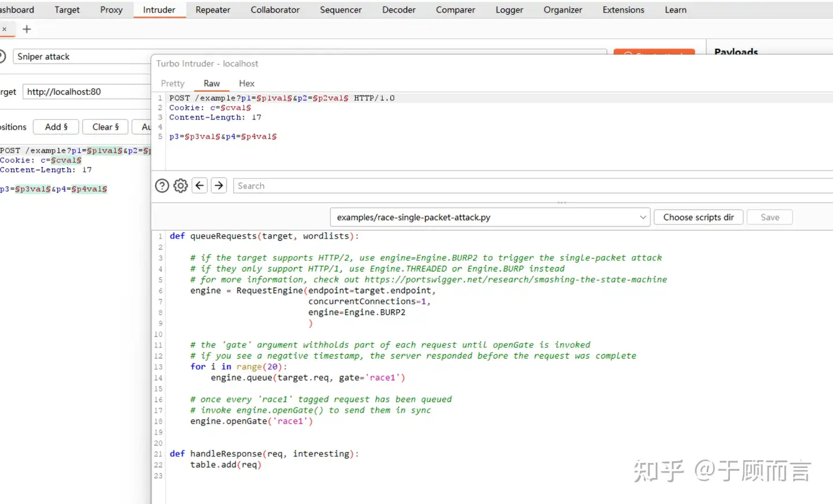Open the Learn tab

[x=675, y=10]
